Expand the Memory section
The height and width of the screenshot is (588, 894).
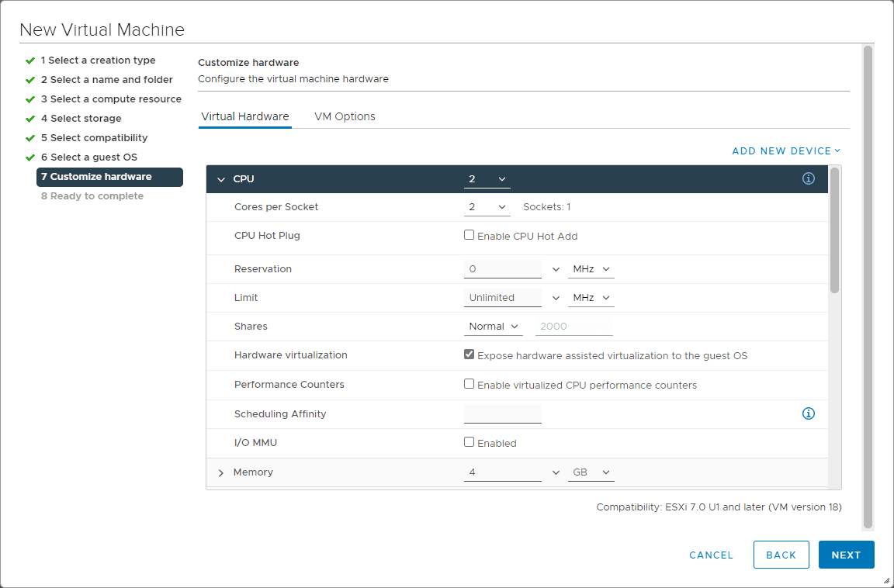pos(220,472)
